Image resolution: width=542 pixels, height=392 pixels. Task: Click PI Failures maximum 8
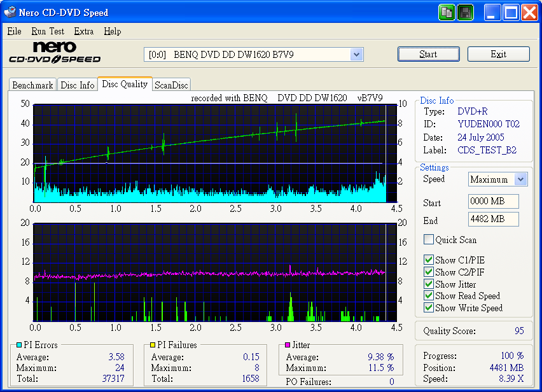tap(257, 367)
